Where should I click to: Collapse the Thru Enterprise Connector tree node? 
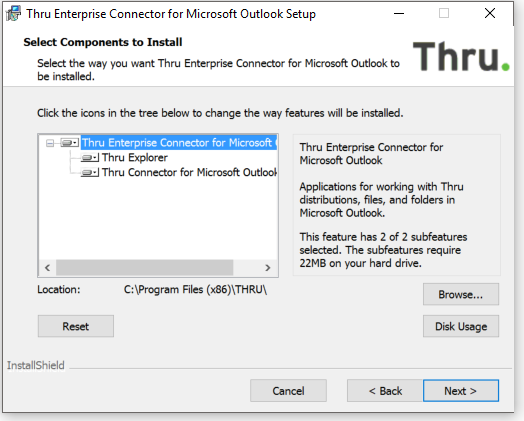point(50,143)
